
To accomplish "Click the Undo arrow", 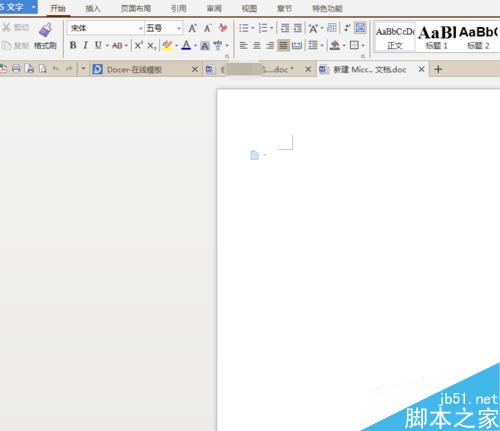I will point(56,69).
